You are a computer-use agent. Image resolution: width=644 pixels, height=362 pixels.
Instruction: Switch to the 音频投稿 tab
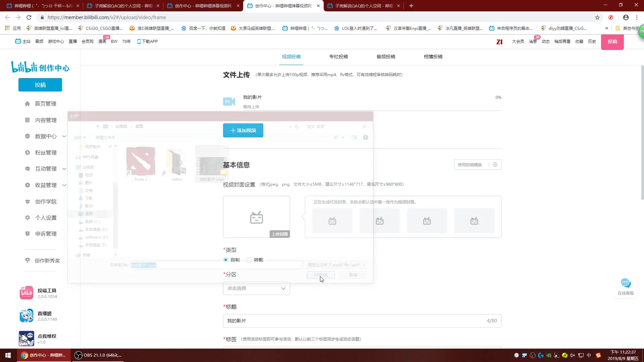coord(386,57)
